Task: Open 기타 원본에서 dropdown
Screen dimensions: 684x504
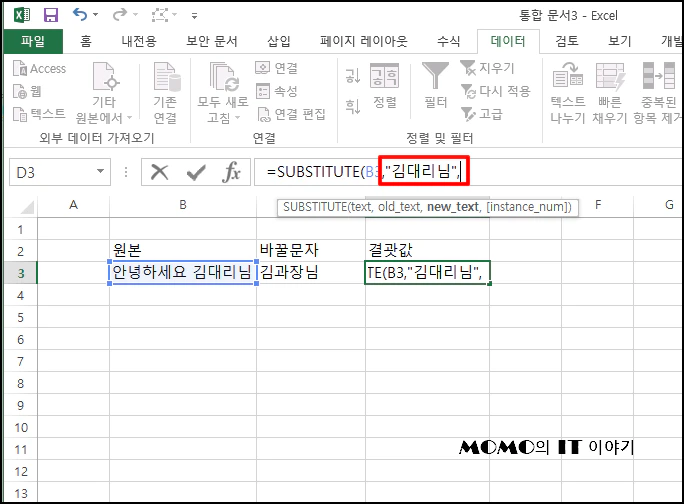Action: click(104, 93)
